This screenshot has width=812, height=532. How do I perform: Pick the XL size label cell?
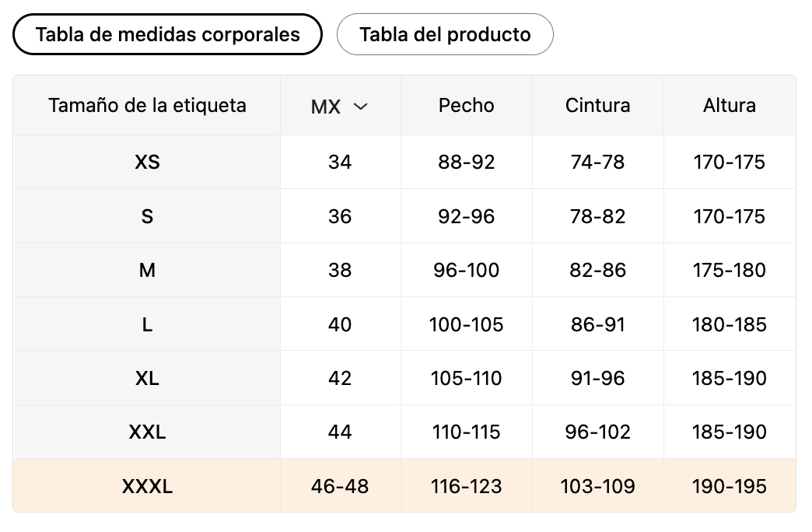click(147, 379)
